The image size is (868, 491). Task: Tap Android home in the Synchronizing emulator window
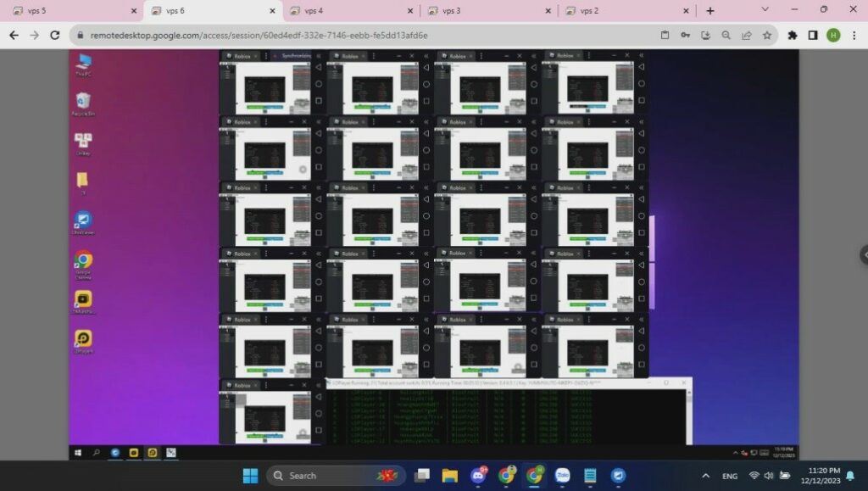[319, 84]
